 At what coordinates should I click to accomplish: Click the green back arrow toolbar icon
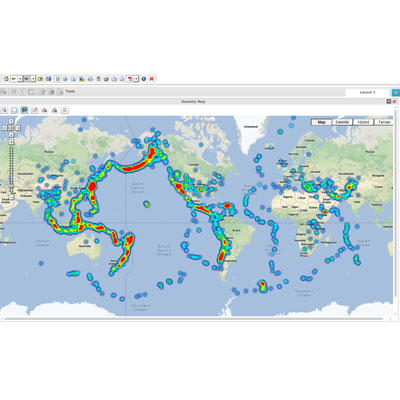coord(26,79)
